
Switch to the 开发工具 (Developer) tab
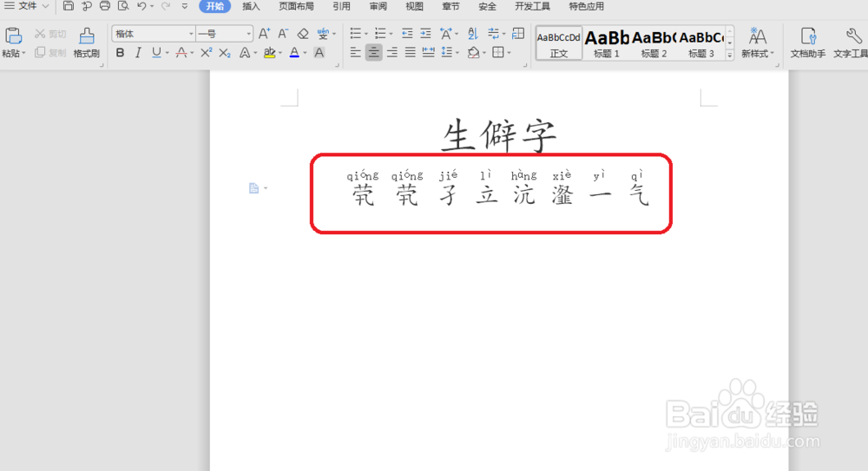coord(533,6)
